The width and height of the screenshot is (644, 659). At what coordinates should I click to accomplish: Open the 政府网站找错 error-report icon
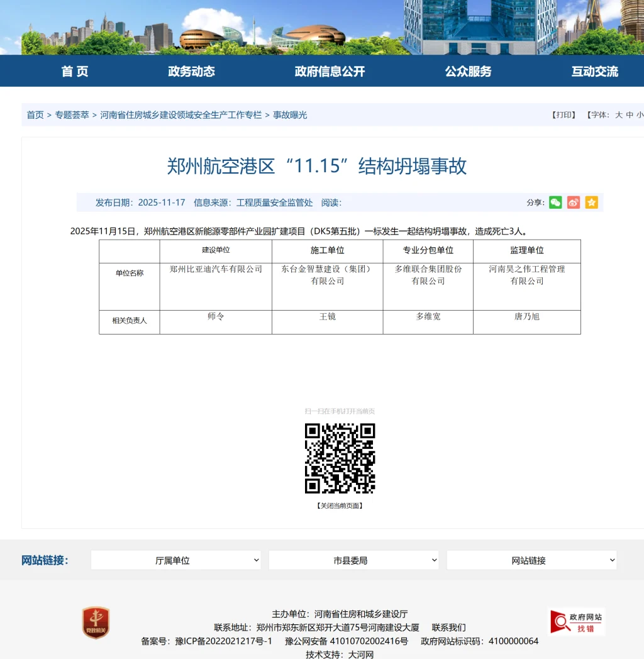576,621
